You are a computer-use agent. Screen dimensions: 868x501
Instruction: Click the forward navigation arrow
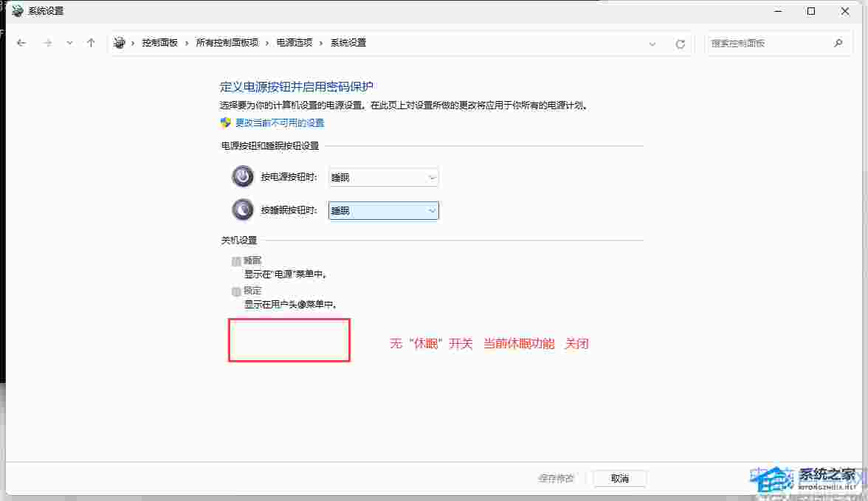(x=47, y=43)
